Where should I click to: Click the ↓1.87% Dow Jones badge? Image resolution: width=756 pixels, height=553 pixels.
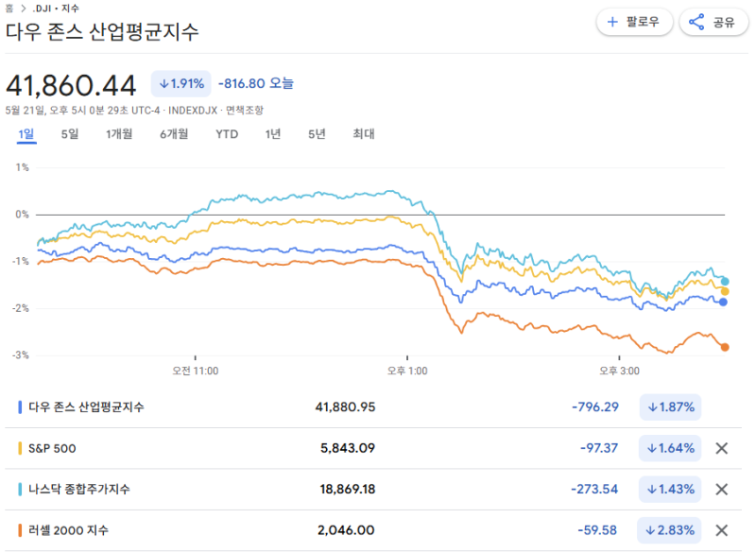670,406
